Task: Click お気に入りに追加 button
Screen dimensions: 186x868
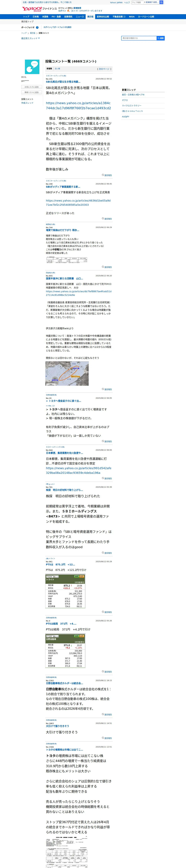Action: tap(32, 87)
